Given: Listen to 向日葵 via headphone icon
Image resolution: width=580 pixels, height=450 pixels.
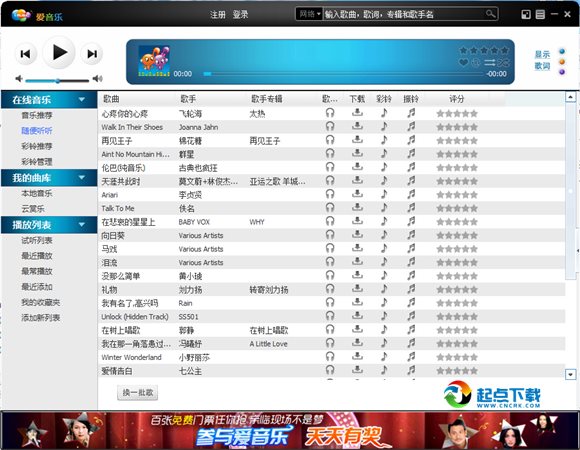Looking at the screenshot, I should [x=330, y=234].
